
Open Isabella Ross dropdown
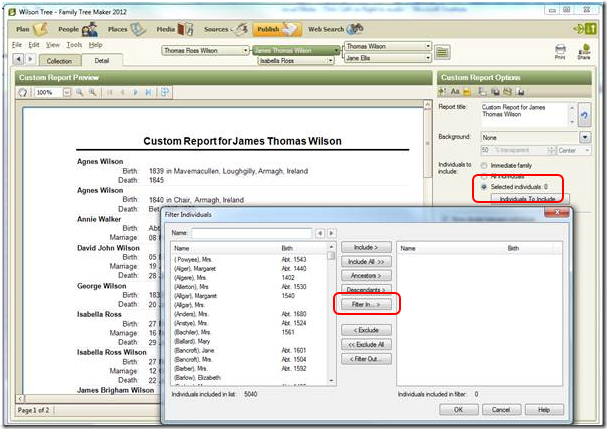tap(330, 61)
